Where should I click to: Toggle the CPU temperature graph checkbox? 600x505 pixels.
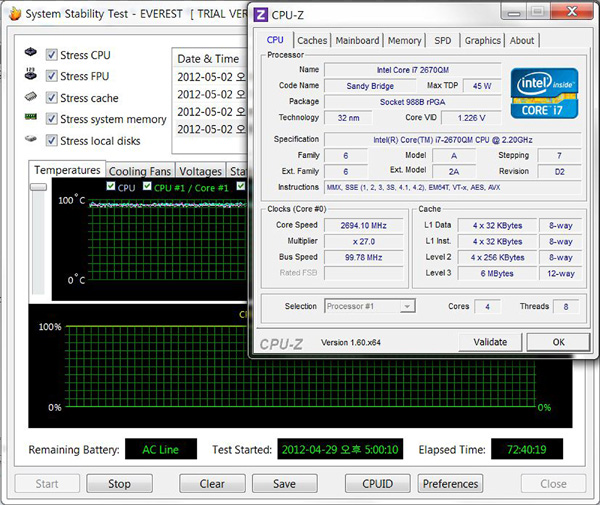pos(111,186)
